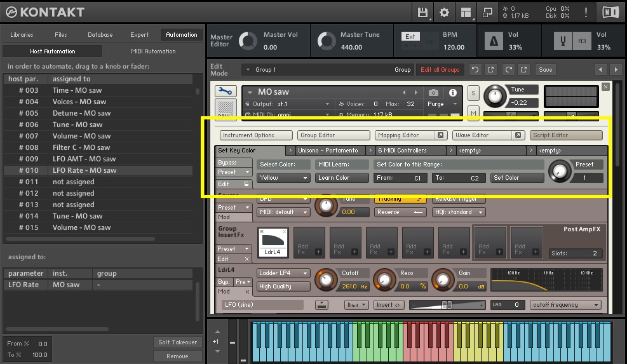
Task: Switch to the Database tab
Action: [x=100, y=35]
